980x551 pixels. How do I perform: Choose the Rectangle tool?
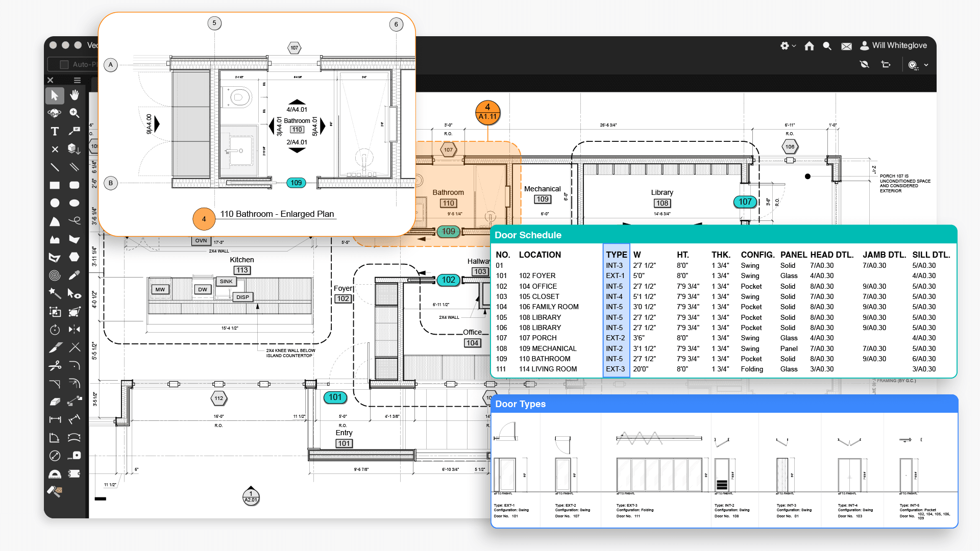point(55,185)
